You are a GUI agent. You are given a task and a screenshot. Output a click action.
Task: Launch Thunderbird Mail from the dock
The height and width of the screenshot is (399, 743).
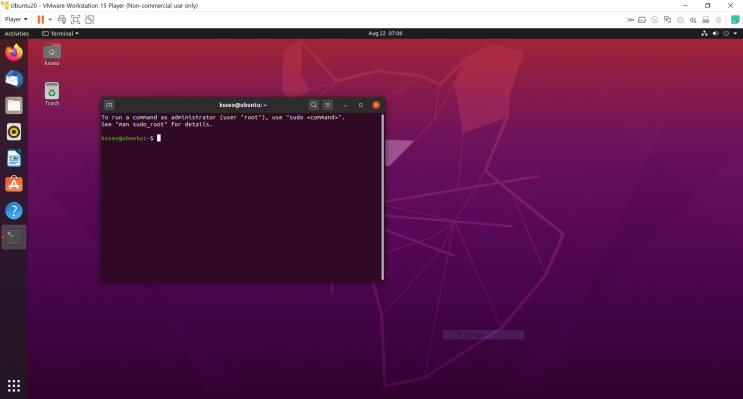tap(14, 79)
